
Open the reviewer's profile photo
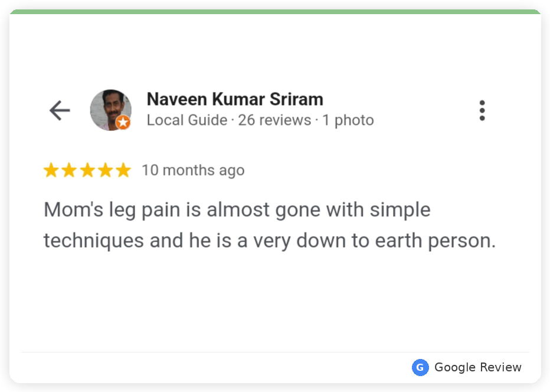[111, 110]
